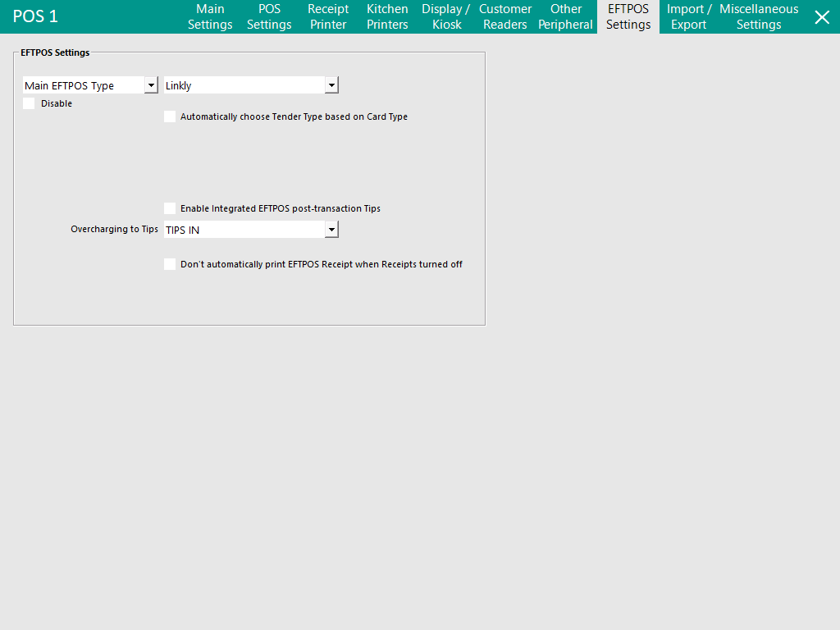Open the Main Settings tab
The width and height of the screenshot is (840, 630).
(210, 17)
